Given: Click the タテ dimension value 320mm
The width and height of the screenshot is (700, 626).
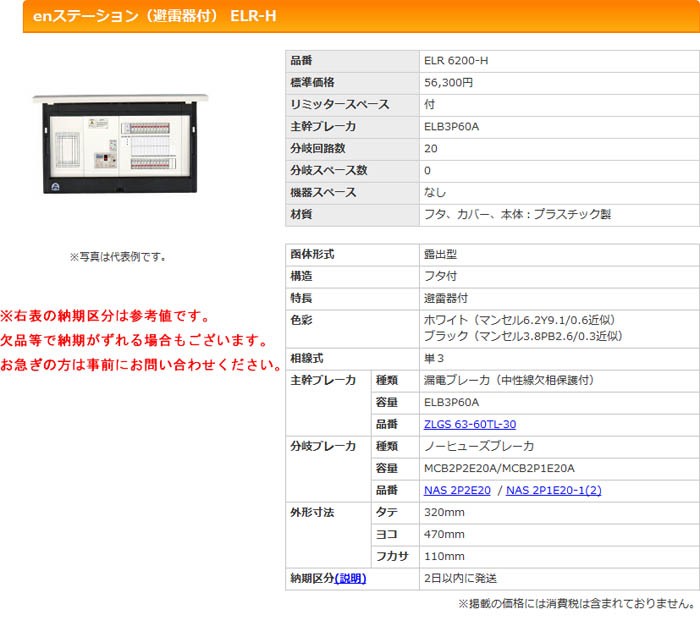Looking at the screenshot, I should point(444,513).
